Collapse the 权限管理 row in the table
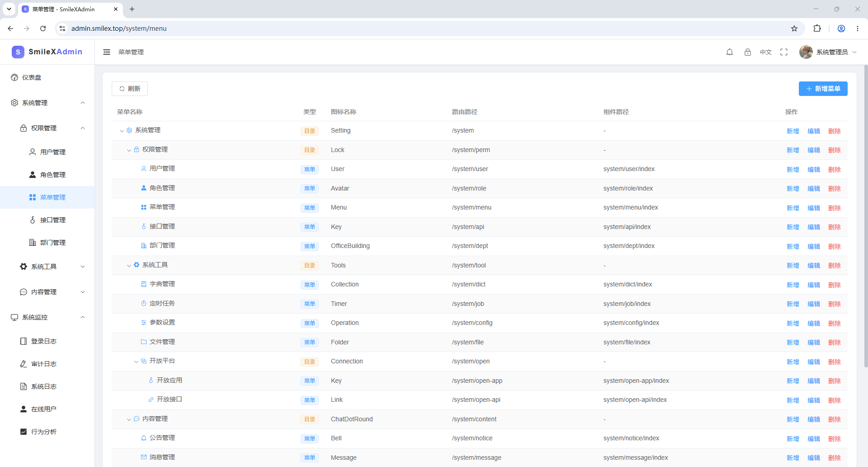868x467 pixels. (x=129, y=150)
